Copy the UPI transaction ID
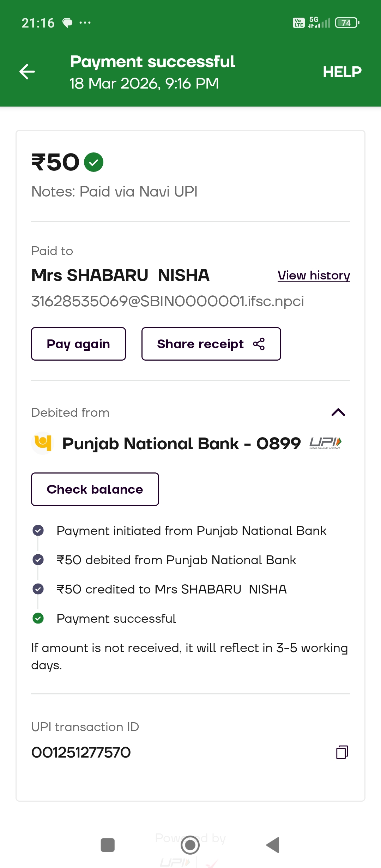The width and height of the screenshot is (381, 868). coord(342,752)
